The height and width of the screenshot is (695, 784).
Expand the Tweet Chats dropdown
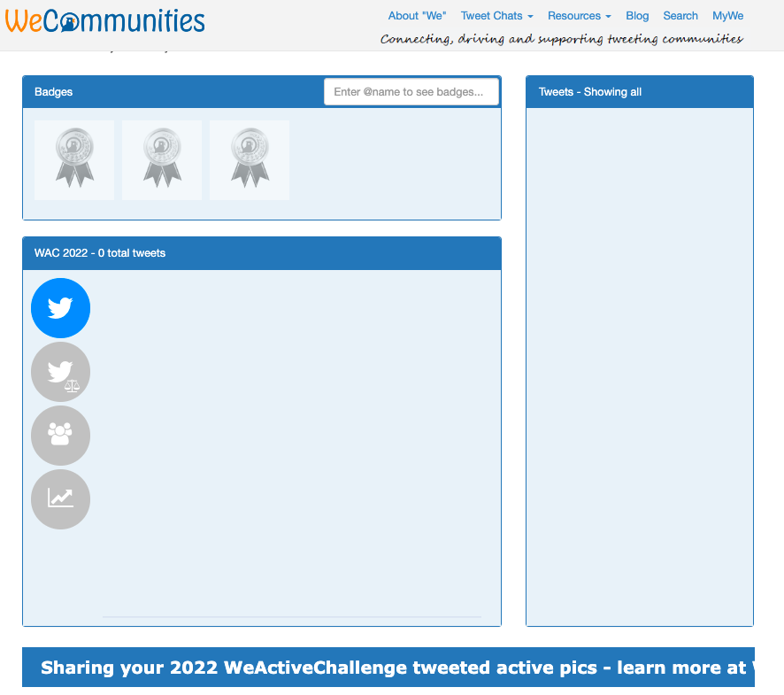(496, 15)
